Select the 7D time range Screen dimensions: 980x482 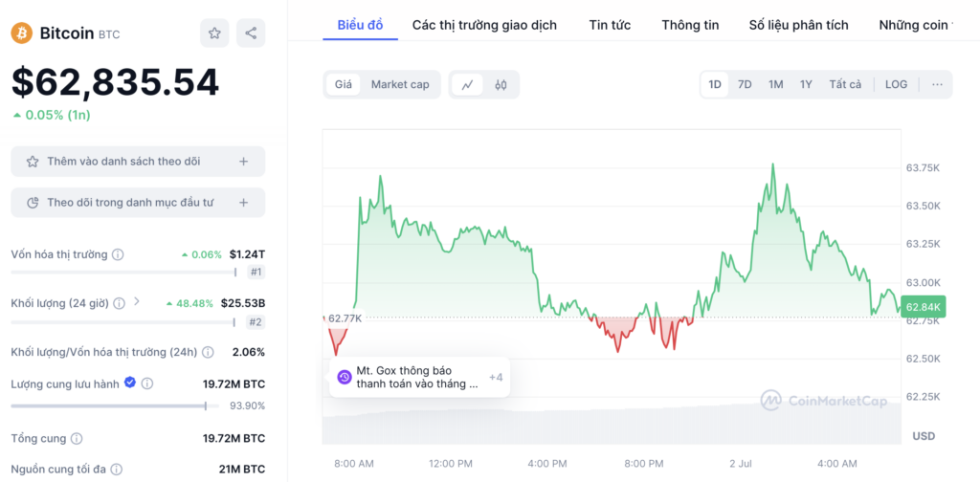point(745,84)
